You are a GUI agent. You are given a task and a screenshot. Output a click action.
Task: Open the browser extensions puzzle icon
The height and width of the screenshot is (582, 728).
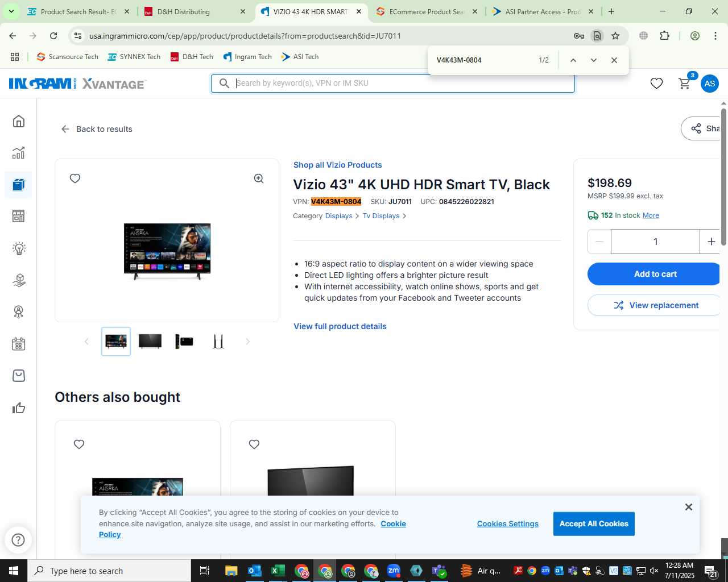(664, 36)
